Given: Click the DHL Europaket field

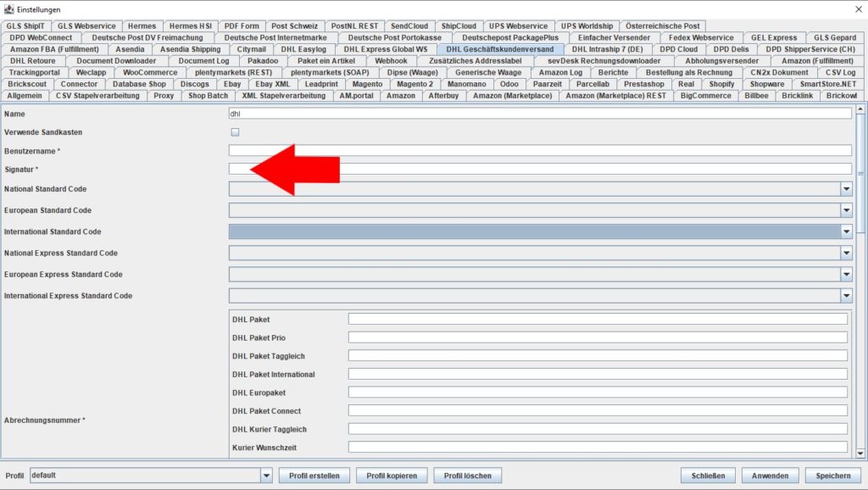Looking at the screenshot, I should click(x=598, y=392).
